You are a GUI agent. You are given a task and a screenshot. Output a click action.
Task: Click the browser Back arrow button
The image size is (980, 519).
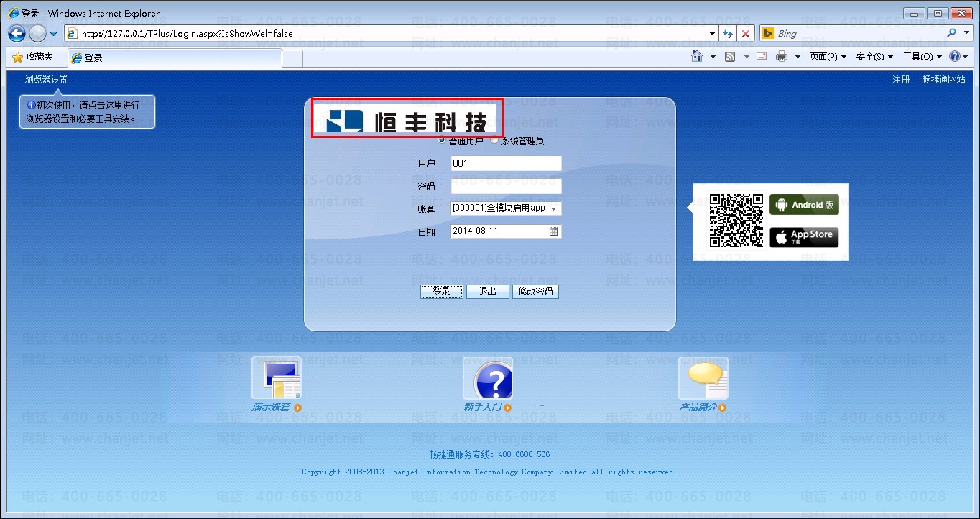point(17,33)
